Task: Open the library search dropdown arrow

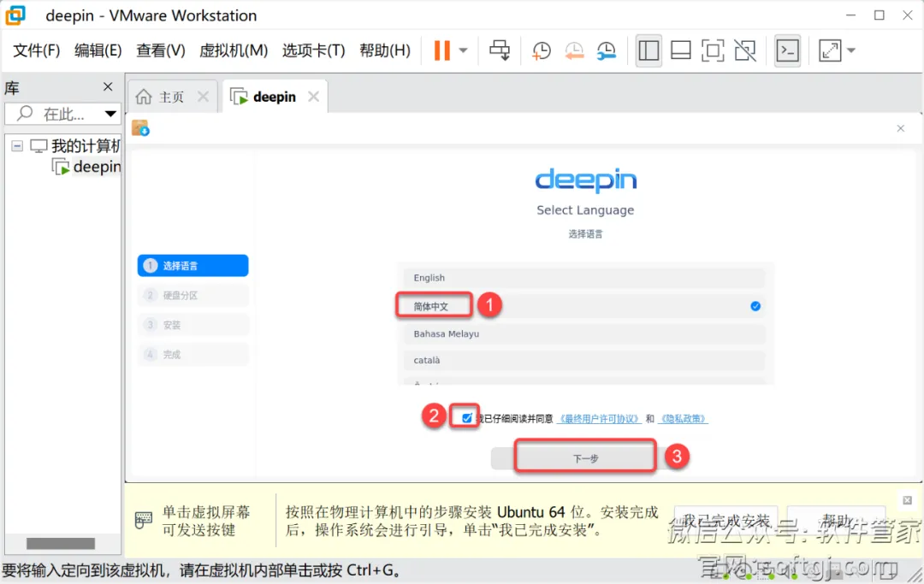Action: pyautogui.click(x=110, y=114)
